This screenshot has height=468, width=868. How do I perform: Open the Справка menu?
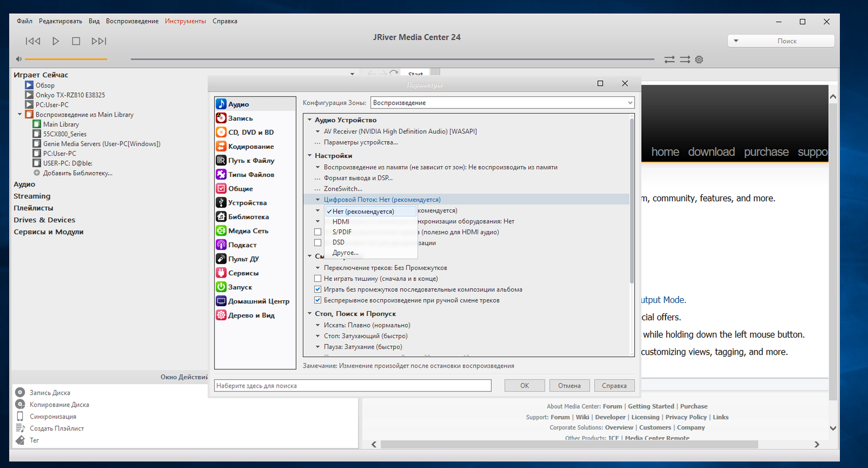click(x=225, y=21)
